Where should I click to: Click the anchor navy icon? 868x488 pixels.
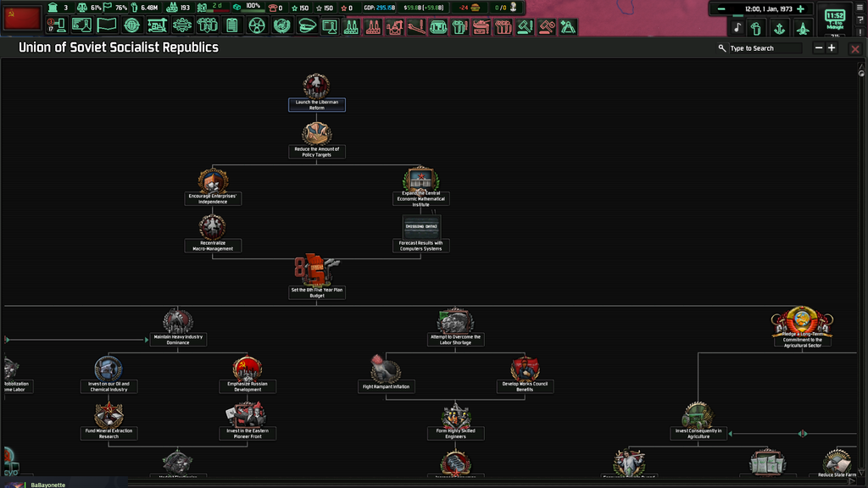780,28
